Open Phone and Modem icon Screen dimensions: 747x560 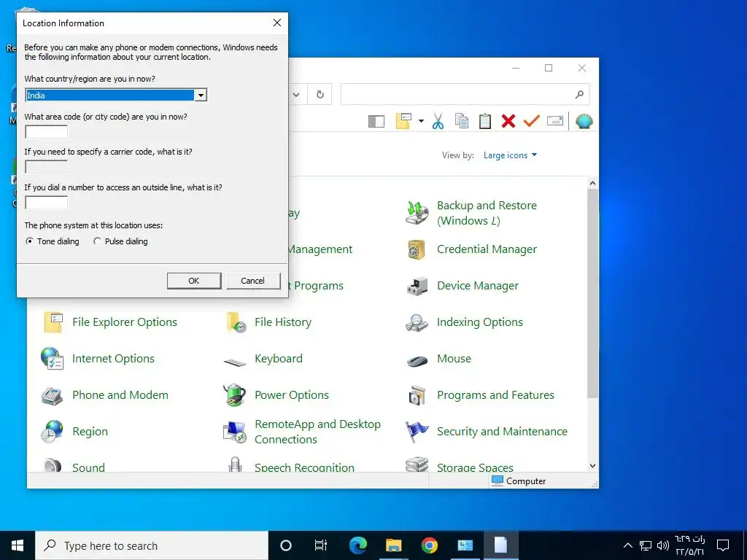[x=52, y=395]
